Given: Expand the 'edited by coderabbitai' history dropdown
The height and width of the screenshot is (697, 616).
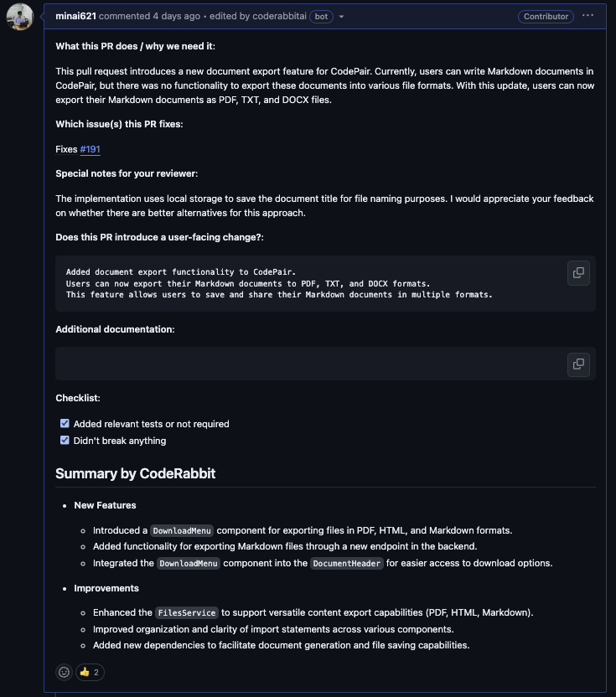Looking at the screenshot, I should pyautogui.click(x=341, y=17).
